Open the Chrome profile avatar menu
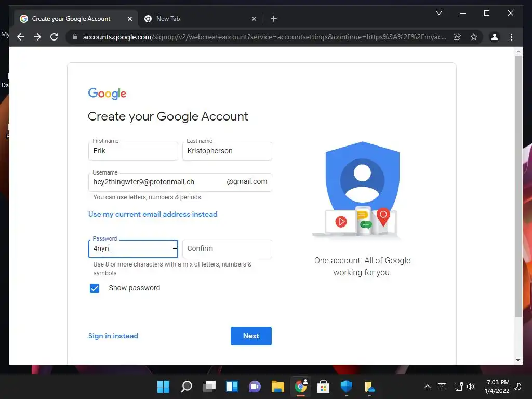 click(495, 37)
